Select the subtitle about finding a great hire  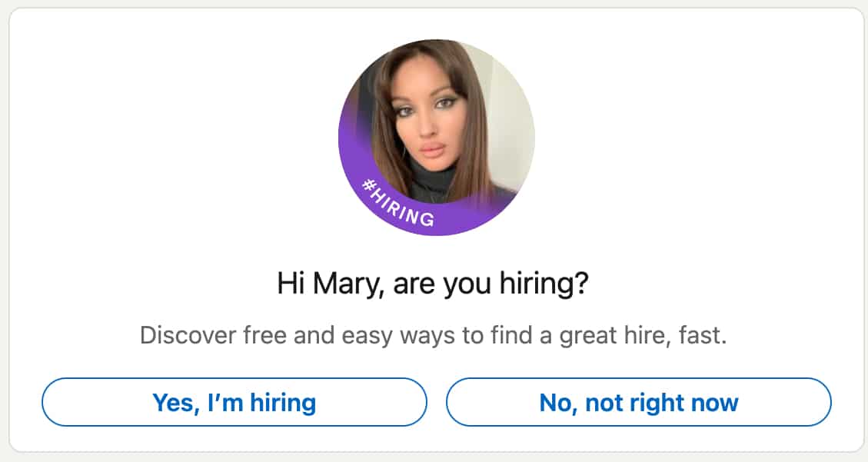coord(433,334)
